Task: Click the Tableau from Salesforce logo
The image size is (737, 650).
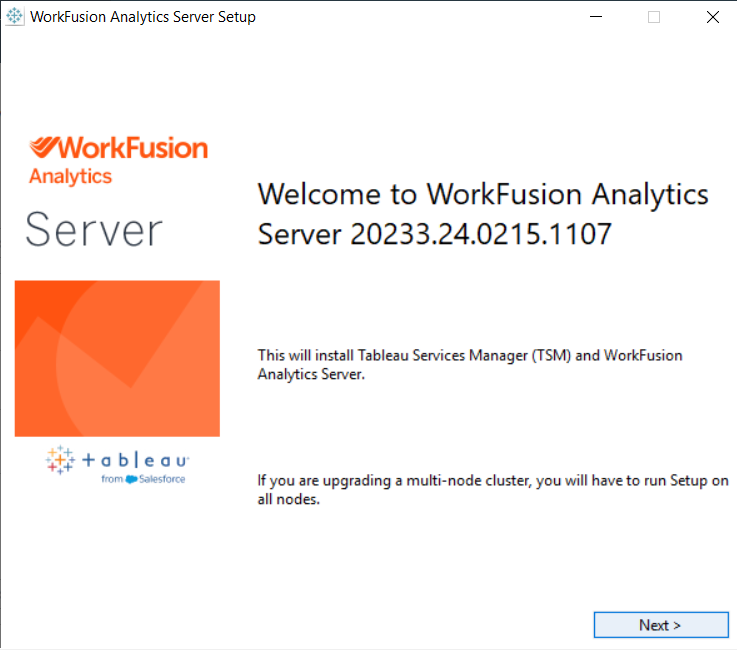Action: pos(118,465)
